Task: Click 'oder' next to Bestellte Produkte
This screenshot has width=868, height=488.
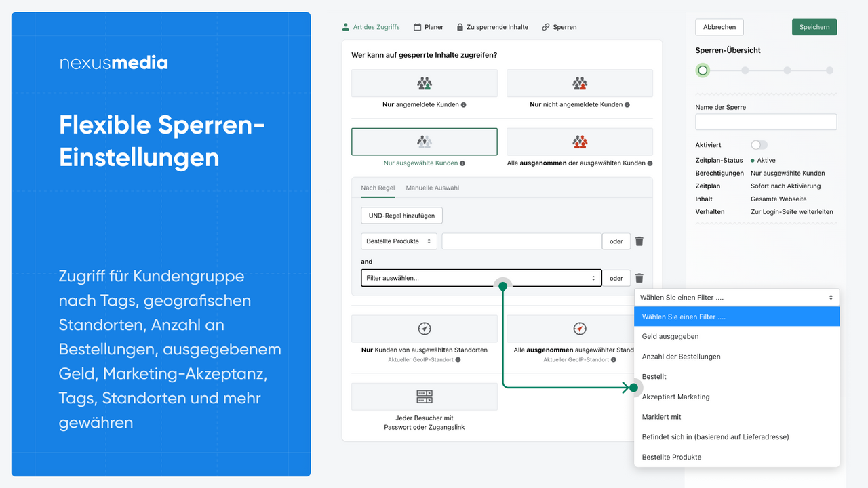Action: click(x=616, y=241)
